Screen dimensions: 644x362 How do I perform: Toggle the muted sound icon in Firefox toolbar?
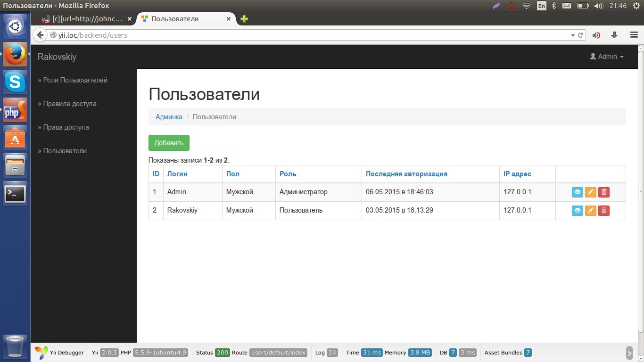pyautogui.click(x=596, y=35)
